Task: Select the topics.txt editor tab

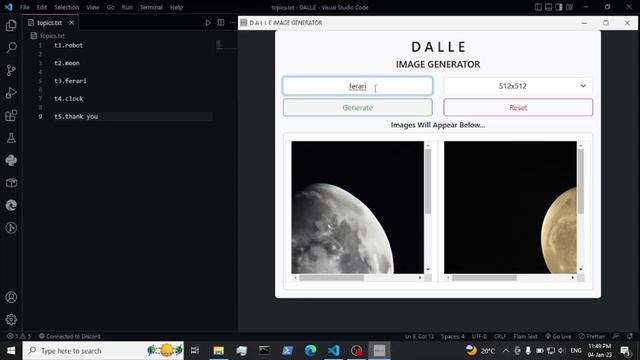Action: [x=51, y=23]
